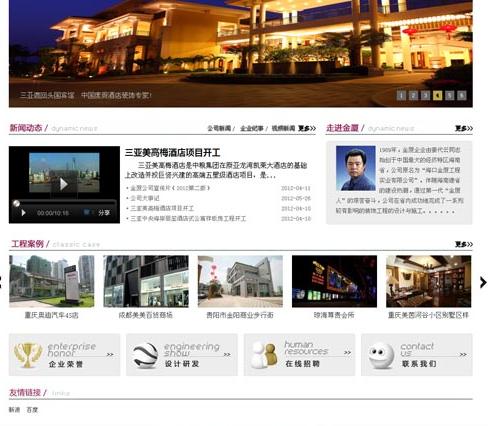Open the third listed news item 三亚美高梅酒店项目开工

coord(162,208)
